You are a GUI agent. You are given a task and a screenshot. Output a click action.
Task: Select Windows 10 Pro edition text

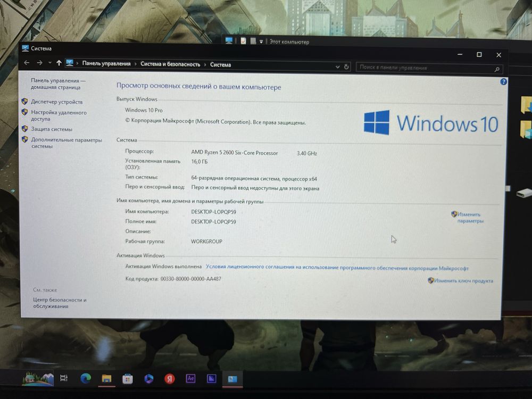coord(144,110)
